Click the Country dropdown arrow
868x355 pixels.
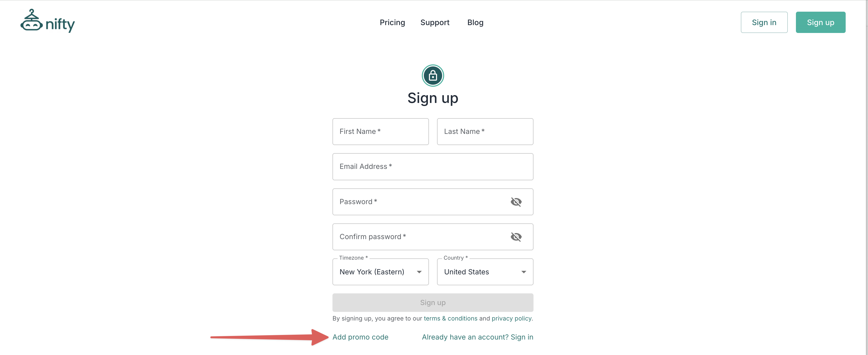(524, 272)
